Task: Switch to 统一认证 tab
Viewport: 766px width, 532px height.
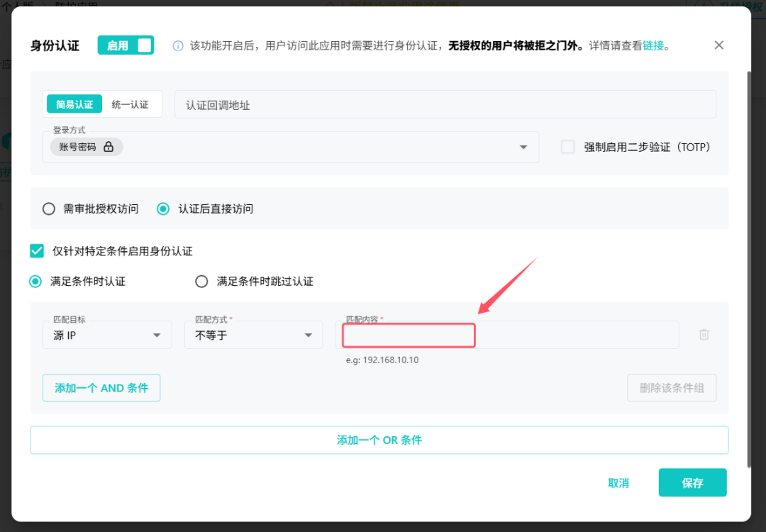Action: 130,104
